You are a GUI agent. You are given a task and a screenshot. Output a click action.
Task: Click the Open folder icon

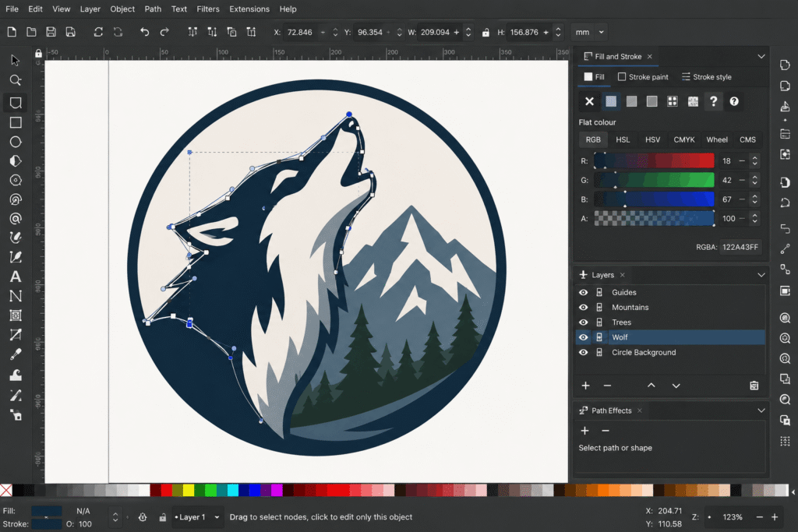pyautogui.click(x=31, y=32)
